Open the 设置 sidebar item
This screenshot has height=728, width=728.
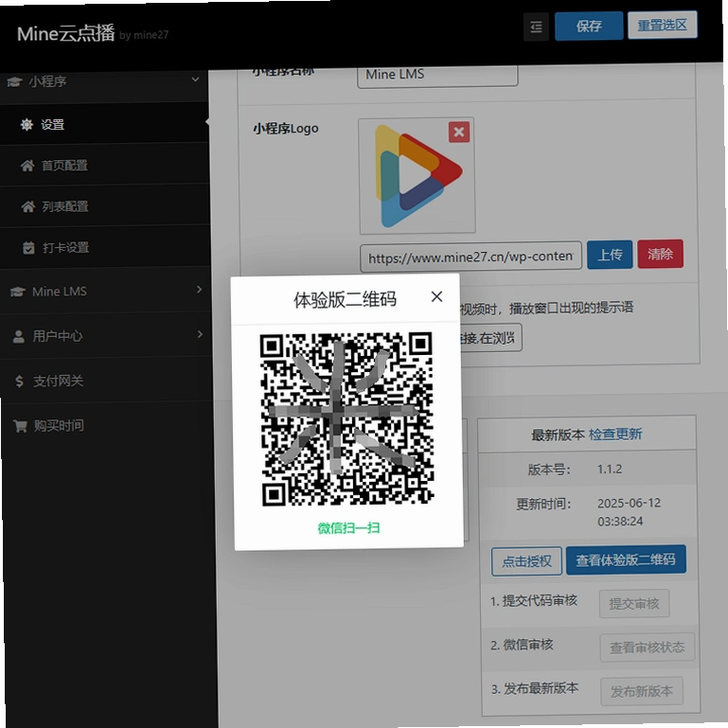[104, 124]
